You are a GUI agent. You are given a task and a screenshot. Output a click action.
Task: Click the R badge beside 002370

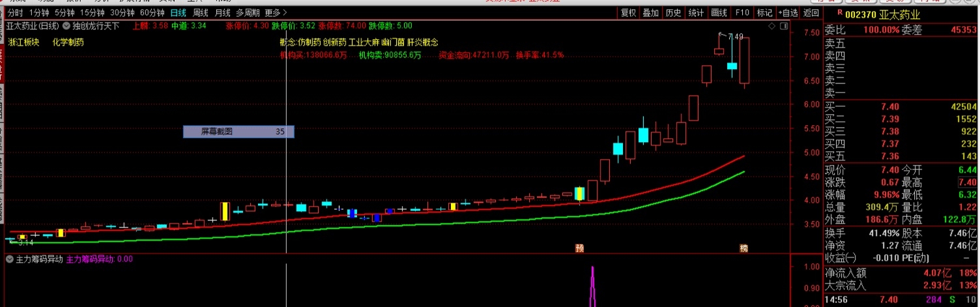[x=839, y=12]
